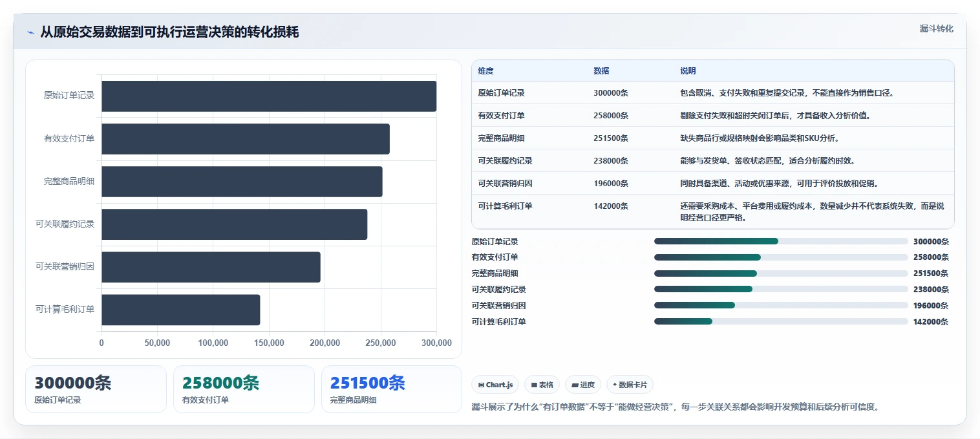The height and width of the screenshot is (439, 980).
Task: Click the 可计算毛利订单 progress bar
Action: (781, 321)
